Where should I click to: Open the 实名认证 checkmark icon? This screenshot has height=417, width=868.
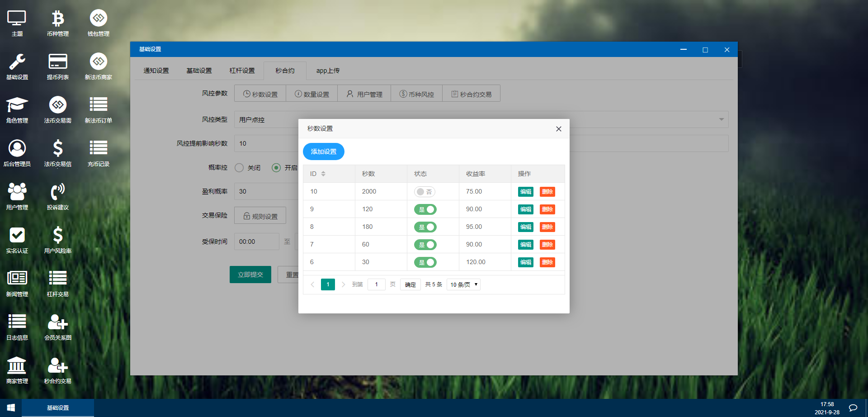[x=17, y=236]
